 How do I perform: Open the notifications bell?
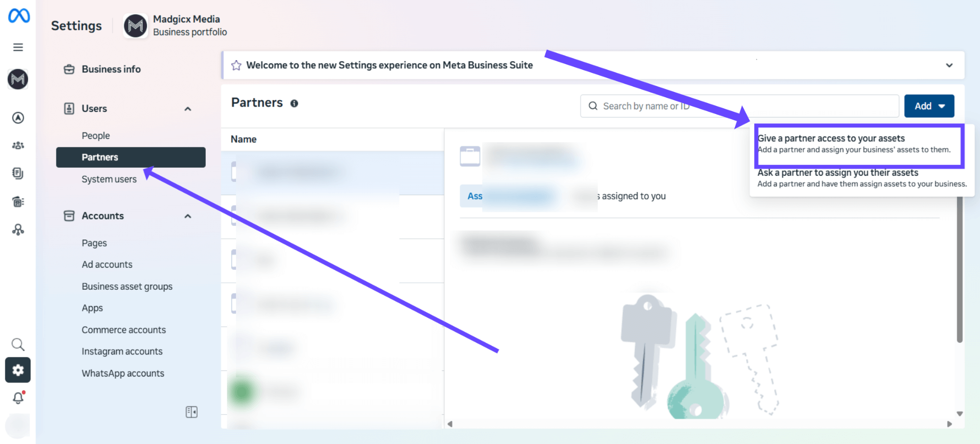point(18,398)
